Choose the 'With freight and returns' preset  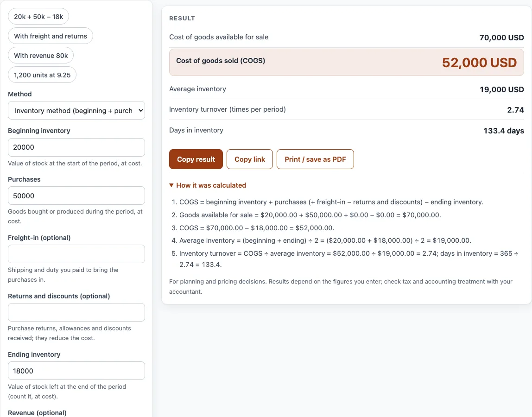click(51, 36)
